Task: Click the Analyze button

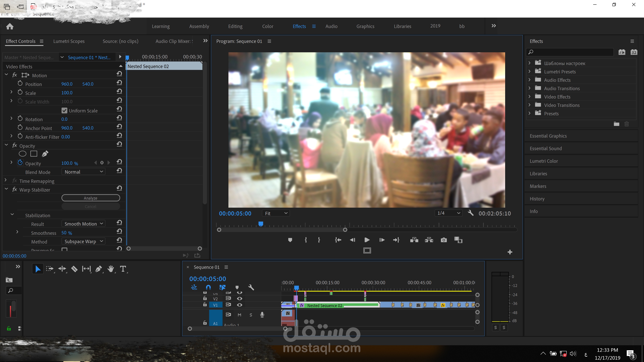Action: pyautogui.click(x=91, y=198)
